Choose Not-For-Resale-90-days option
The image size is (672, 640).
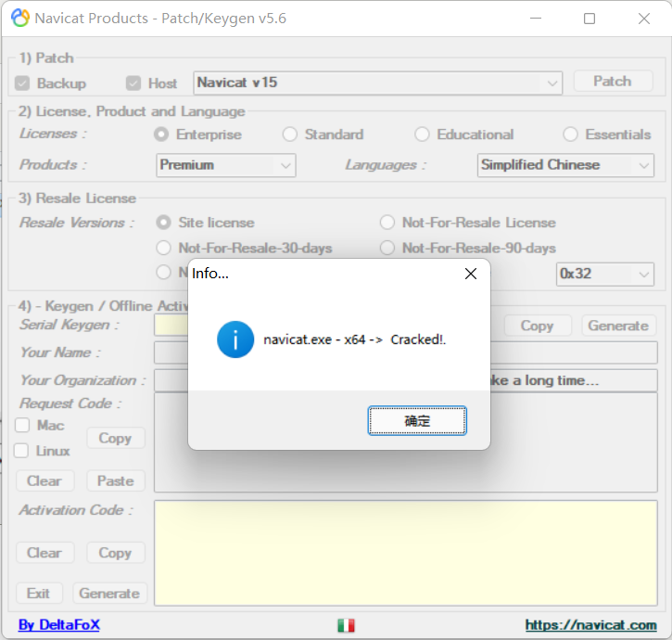(x=387, y=248)
